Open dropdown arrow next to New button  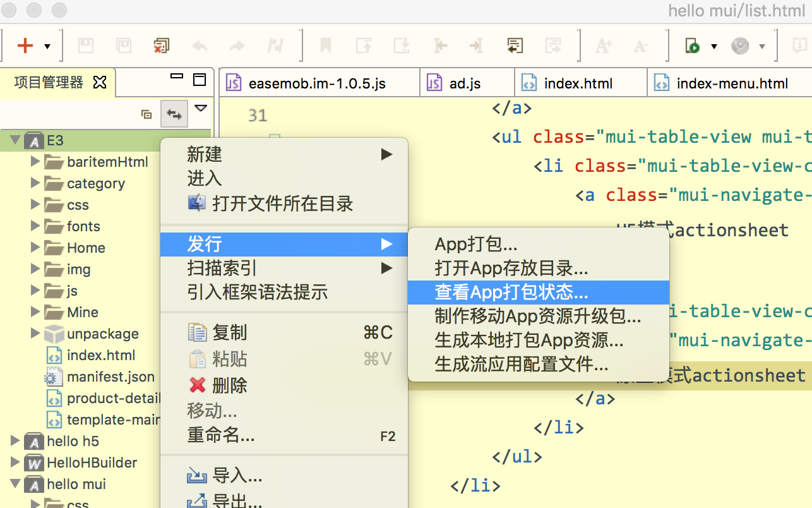click(x=47, y=47)
